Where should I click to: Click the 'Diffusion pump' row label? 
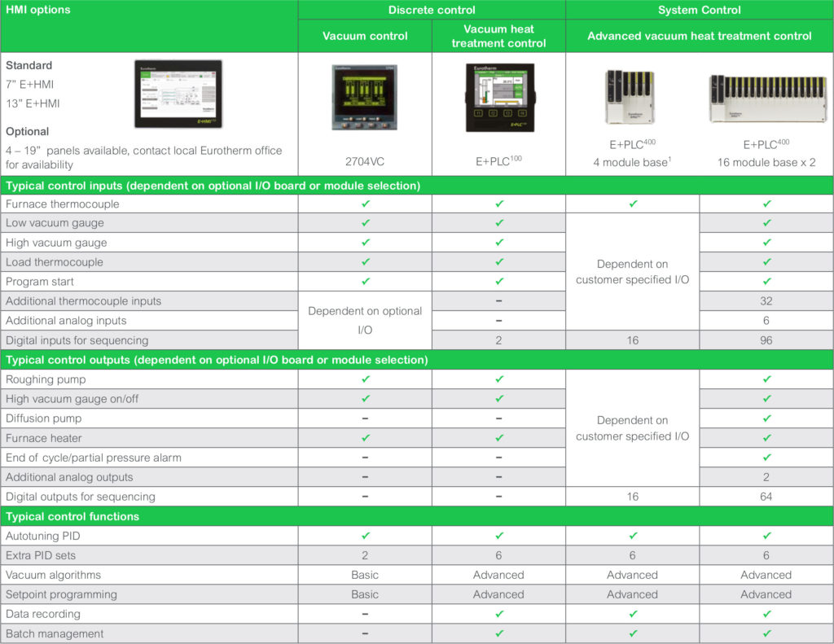44,418
